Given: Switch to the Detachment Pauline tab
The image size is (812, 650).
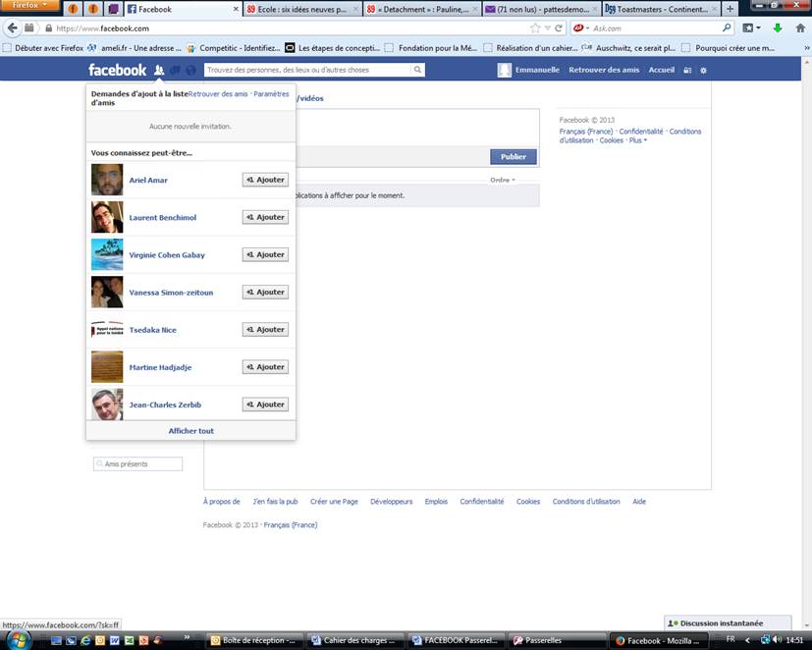Looking at the screenshot, I should point(422,9).
